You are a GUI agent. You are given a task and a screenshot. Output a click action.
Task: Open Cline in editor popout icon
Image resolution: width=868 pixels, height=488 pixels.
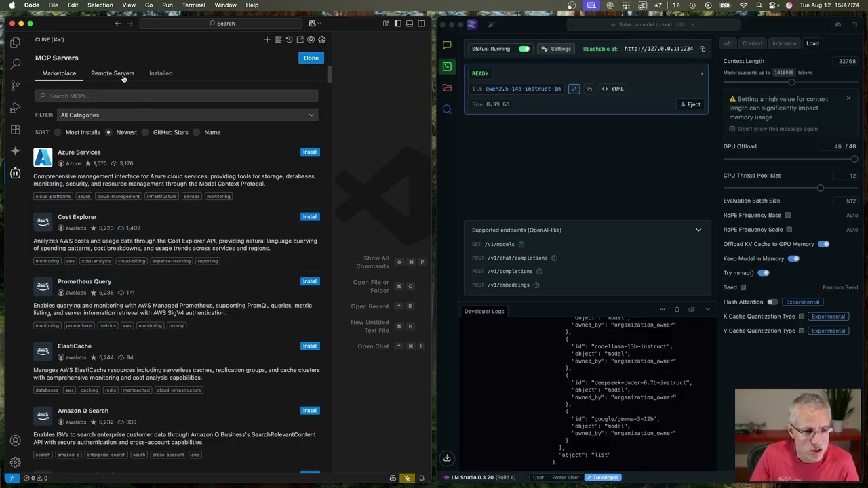tap(300, 40)
